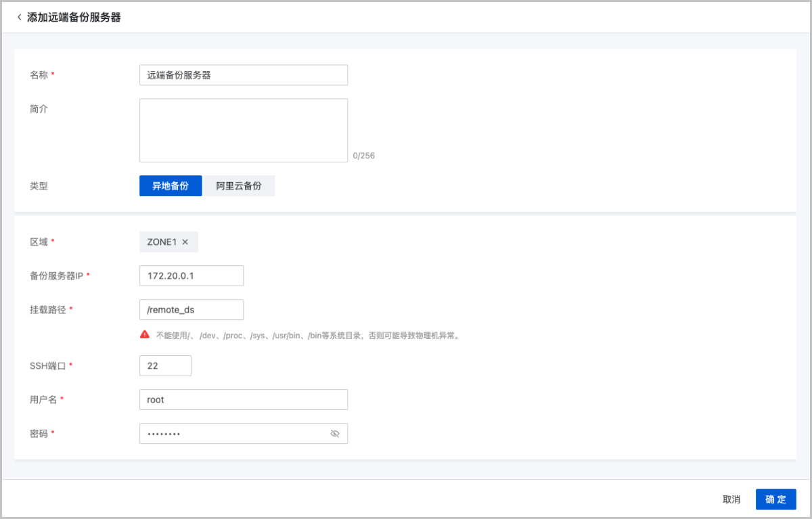The height and width of the screenshot is (519, 812).
Task: Remove the ZONE1 tag with its × icon
Action: point(185,242)
